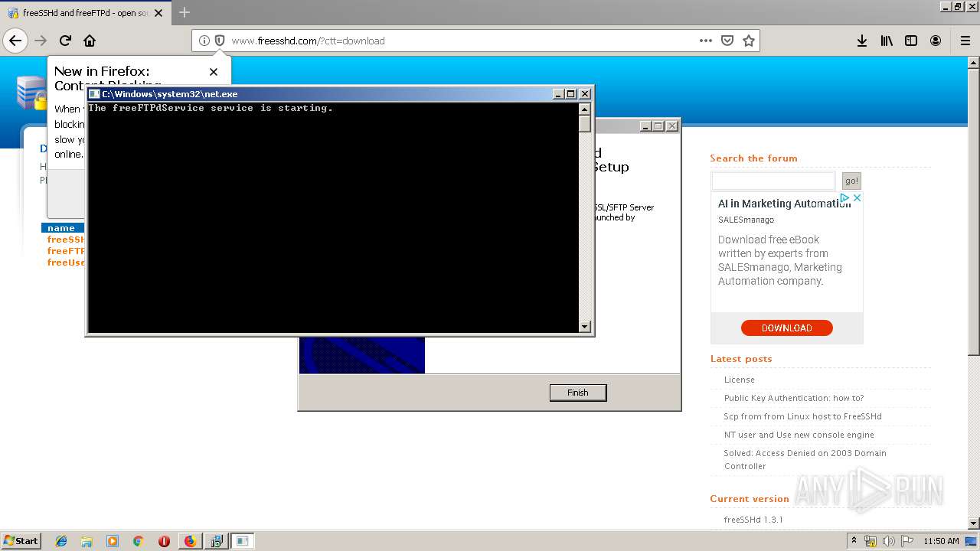Viewport: 980px width, 551px height.
Task: Switch to the installer taskbar button
Action: point(217,541)
